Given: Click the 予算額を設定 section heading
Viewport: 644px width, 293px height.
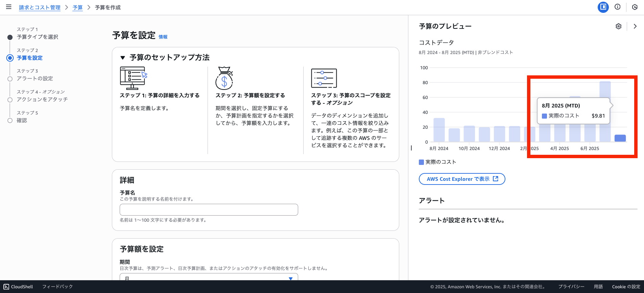Looking at the screenshot, I should 142,249.
